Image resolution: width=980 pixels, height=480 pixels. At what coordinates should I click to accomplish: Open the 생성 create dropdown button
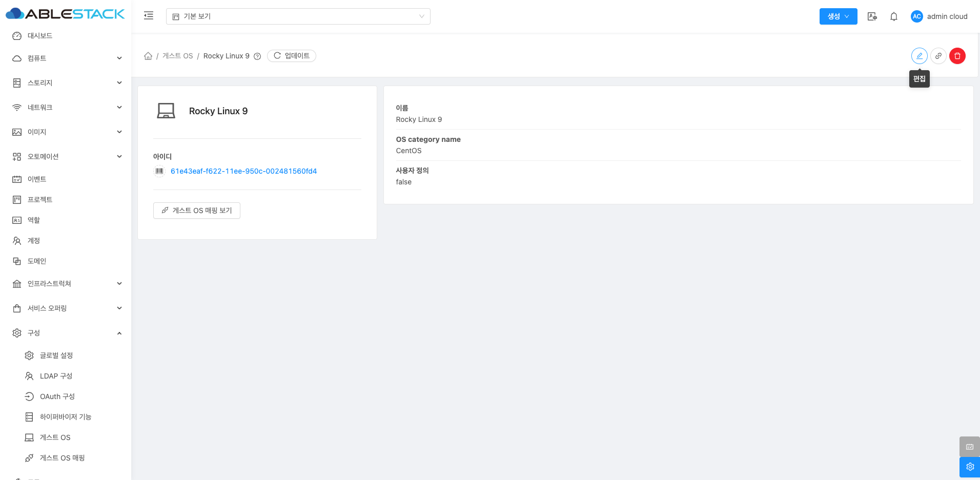point(838,16)
